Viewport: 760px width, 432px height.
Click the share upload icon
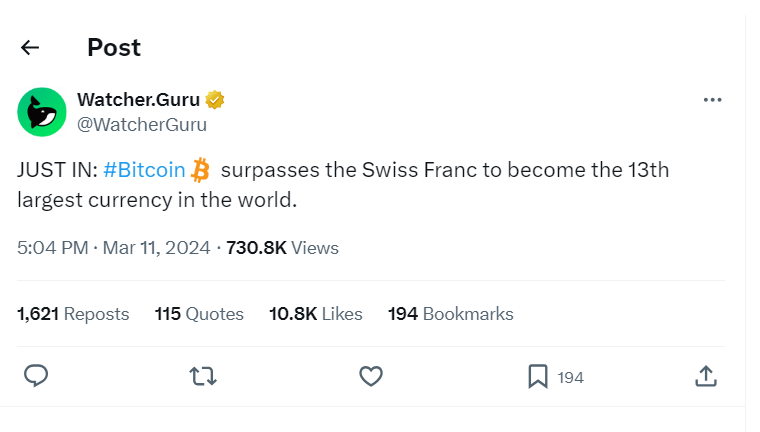705,376
